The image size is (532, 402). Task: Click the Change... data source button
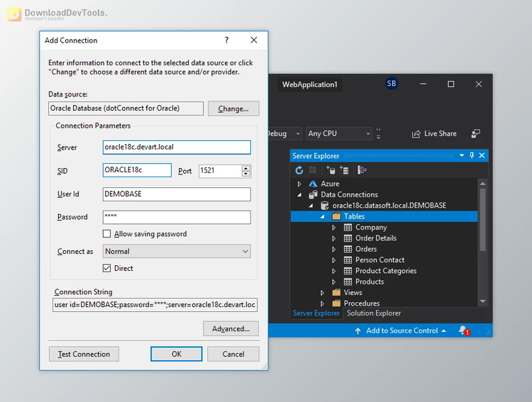(233, 108)
